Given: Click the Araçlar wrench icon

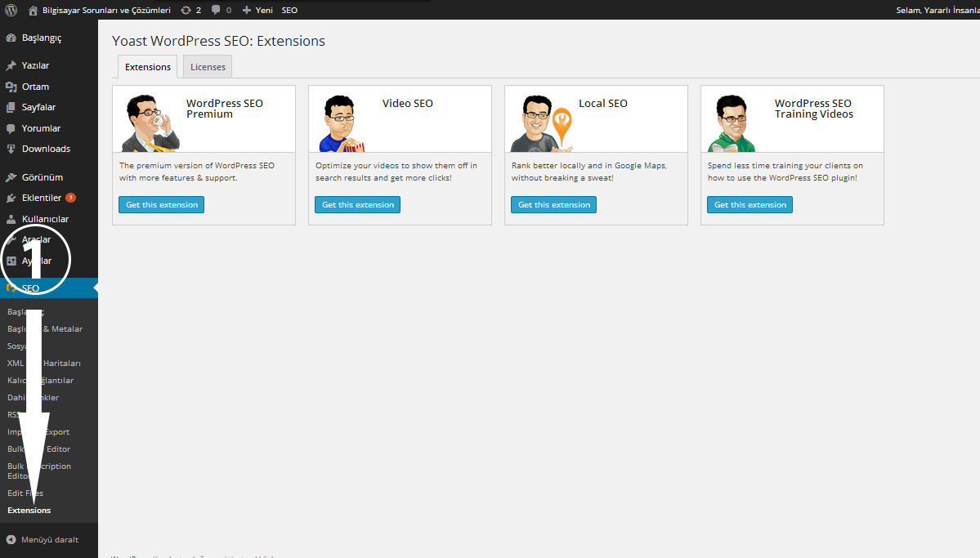Looking at the screenshot, I should point(11,240).
